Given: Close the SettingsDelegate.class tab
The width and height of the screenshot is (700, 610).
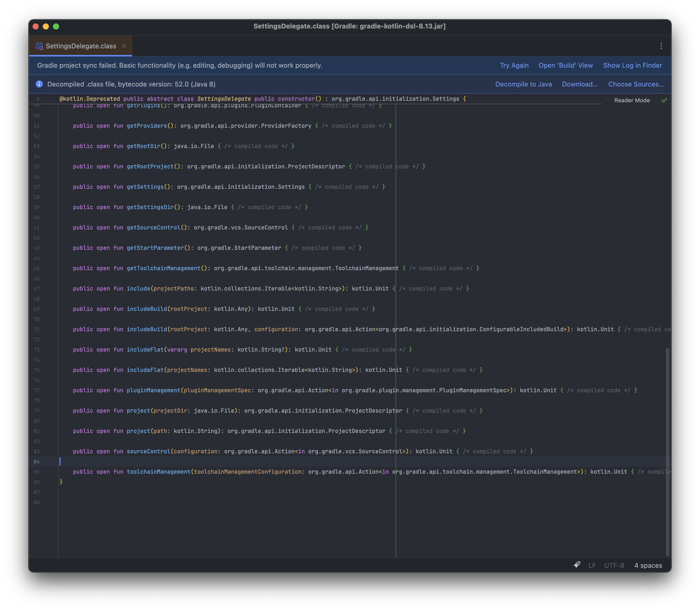Looking at the screenshot, I should [x=124, y=46].
